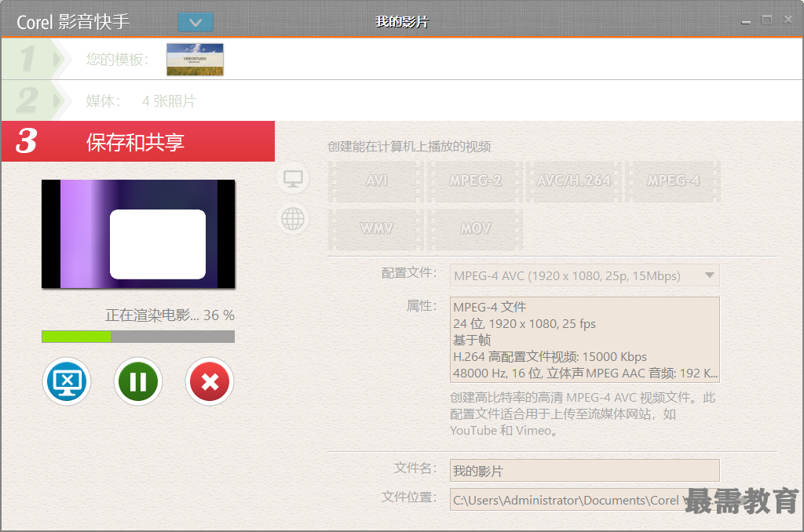Screen dimensions: 804x532
Task: Choose the AVI format button
Action: 376,181
